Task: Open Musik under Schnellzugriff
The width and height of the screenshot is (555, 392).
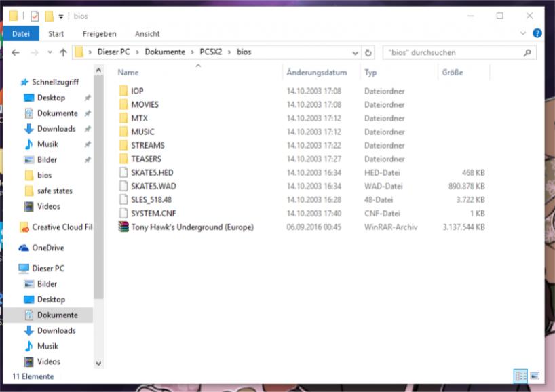Action: point(47,144)
